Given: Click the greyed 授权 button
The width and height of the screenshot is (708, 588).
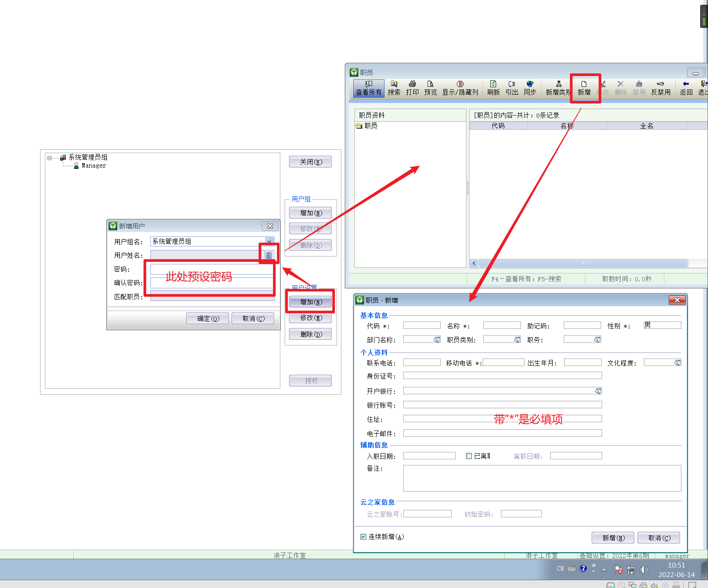Looking at the screenshot, I should pyautogui.click(x=310, y=381).
